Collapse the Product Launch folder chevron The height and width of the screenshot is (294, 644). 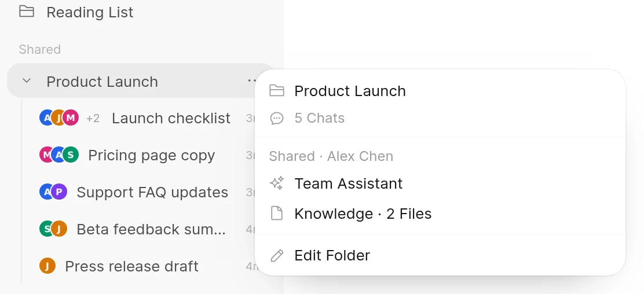pos(27,81)
